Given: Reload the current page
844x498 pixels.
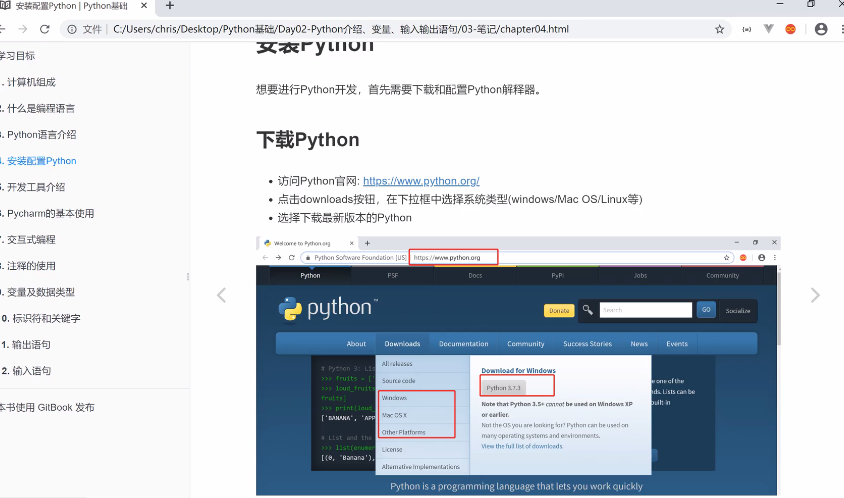Looking at the screenshot, I should click(x=45, y=29).
